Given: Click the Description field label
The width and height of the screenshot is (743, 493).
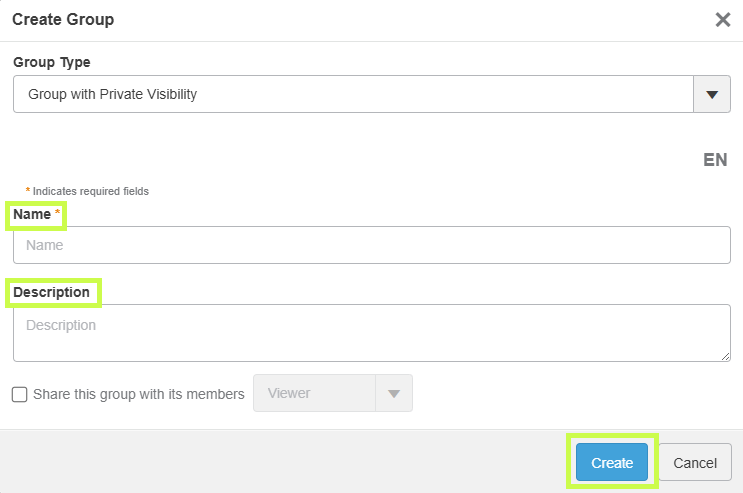Looking at the screenshot, I should 51,292.
